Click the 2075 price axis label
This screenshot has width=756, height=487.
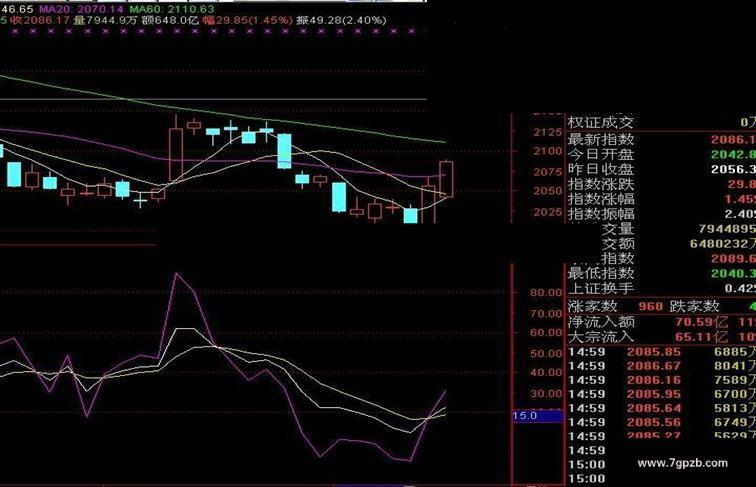pos(548,172)
